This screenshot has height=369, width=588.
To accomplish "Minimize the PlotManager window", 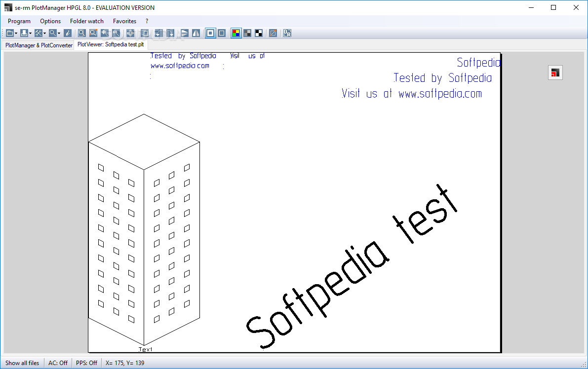I will pyautogui.click(x=531, y=7).
